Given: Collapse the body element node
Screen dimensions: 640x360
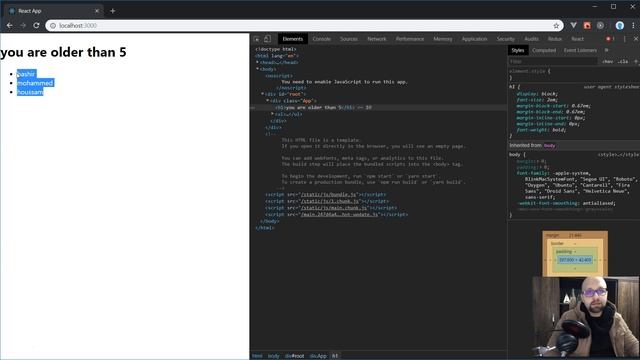Looking at the screenshot, I should (x=257, y=69).
